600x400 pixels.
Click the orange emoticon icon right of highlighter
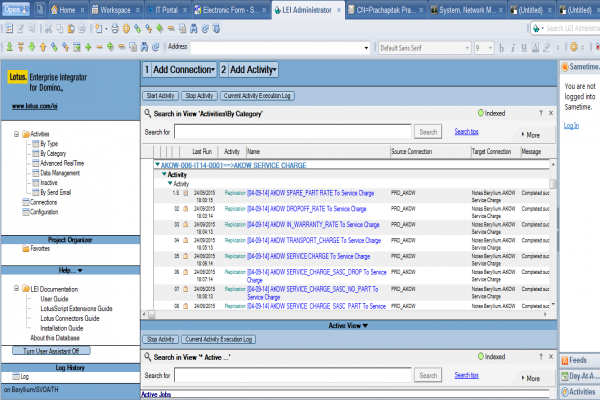pos(573,48)
